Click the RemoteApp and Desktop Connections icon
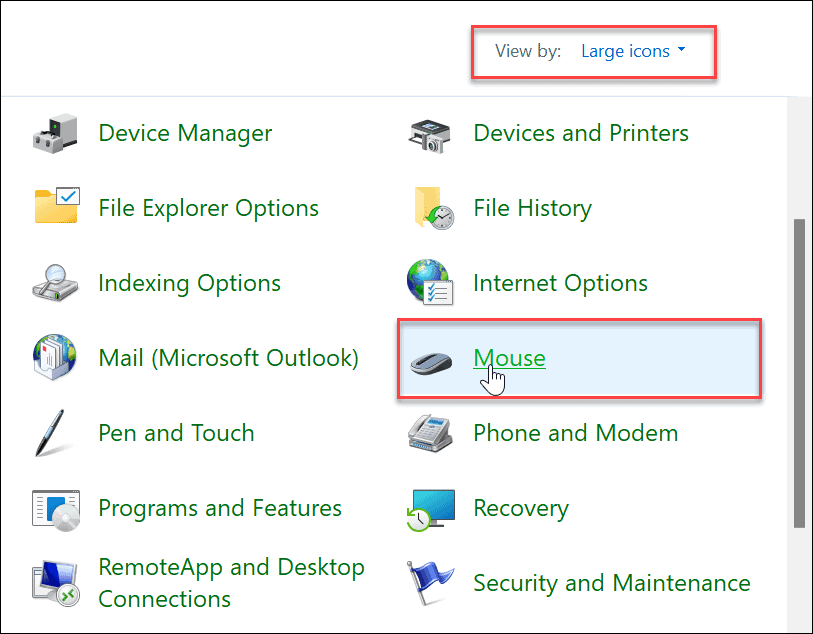Viewport: 813px width, 634px height. [57, 582]
